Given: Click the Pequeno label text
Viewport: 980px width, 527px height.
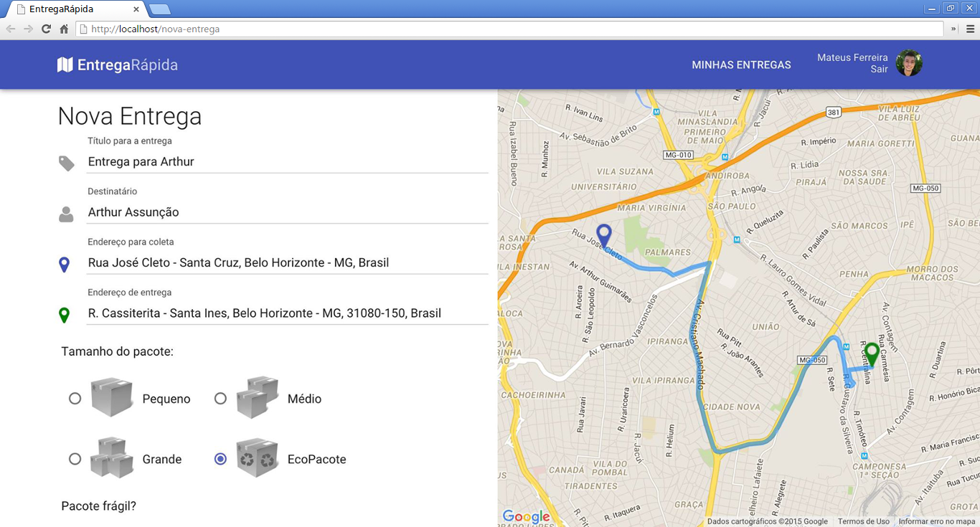Looking at the screenshot, I should click(x=166, y=399).
